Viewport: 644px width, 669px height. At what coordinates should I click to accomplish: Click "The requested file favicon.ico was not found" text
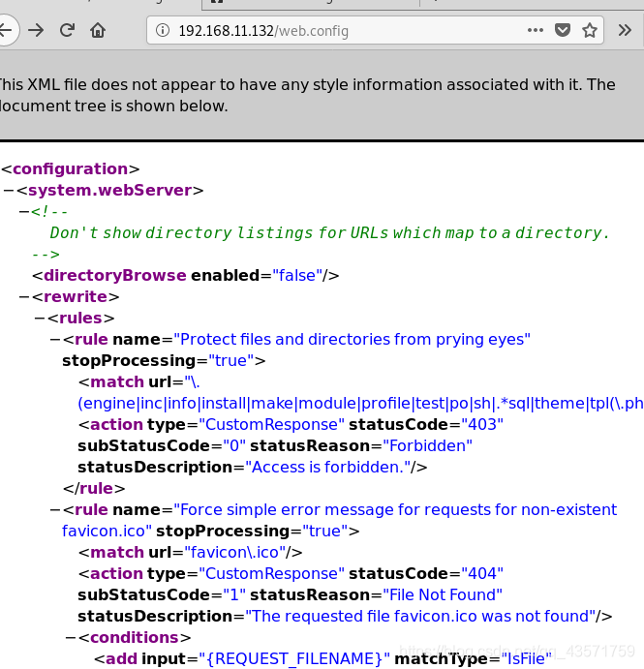pos(420,617)
